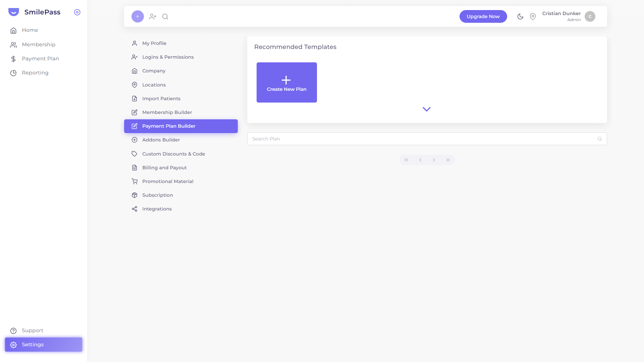Open Promotional Material
Viewport: 644px width, 362px height.
[x=181, y=181]
